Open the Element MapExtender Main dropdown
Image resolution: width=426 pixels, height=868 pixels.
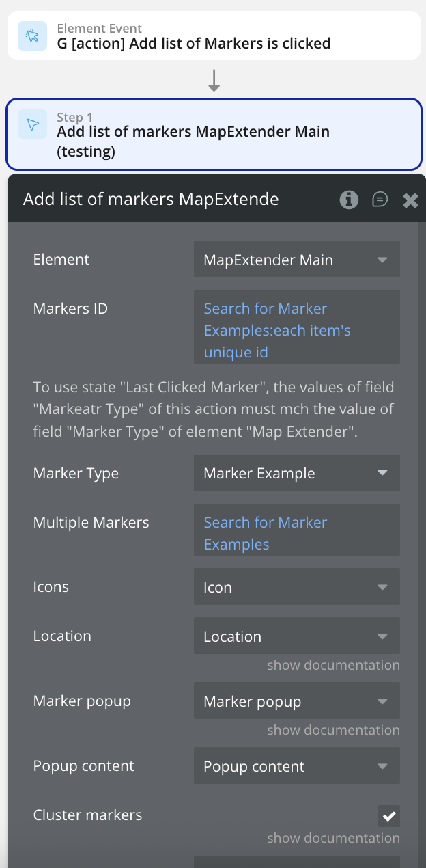point(296,260)
